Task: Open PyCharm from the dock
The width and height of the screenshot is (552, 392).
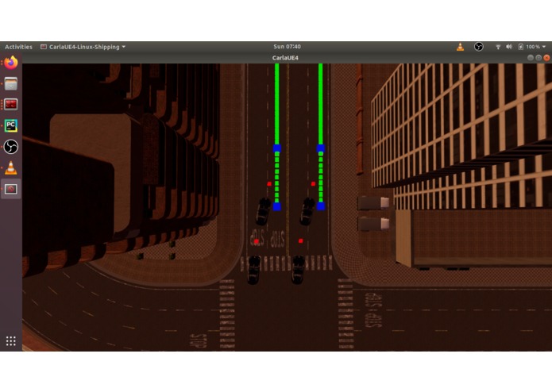Action: (x=11, y=125)
